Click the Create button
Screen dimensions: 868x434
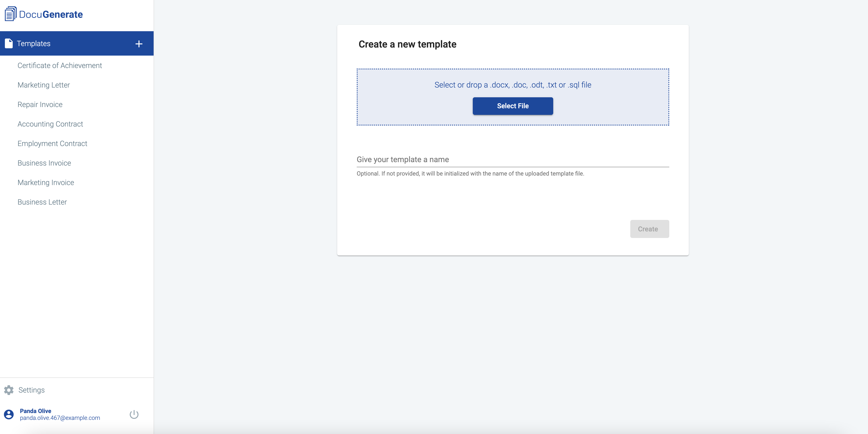click(x=649, y=229)
